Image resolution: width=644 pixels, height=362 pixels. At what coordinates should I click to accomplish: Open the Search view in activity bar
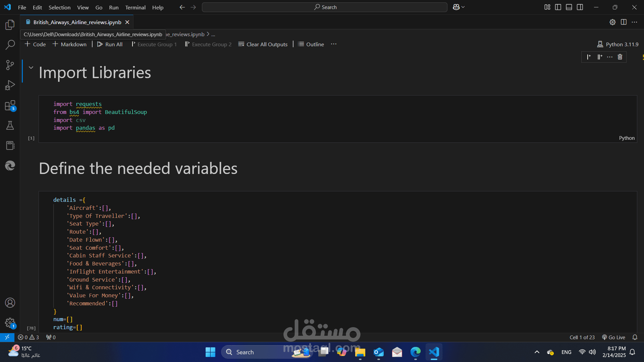(10, 45)
